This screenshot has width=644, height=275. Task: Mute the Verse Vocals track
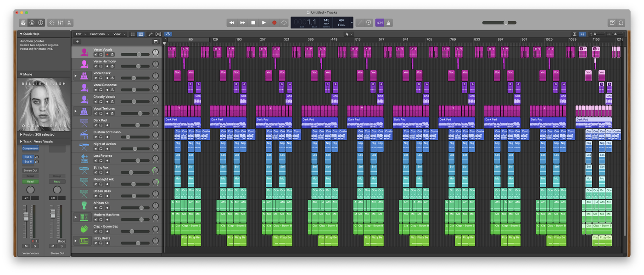coord(95,55)
